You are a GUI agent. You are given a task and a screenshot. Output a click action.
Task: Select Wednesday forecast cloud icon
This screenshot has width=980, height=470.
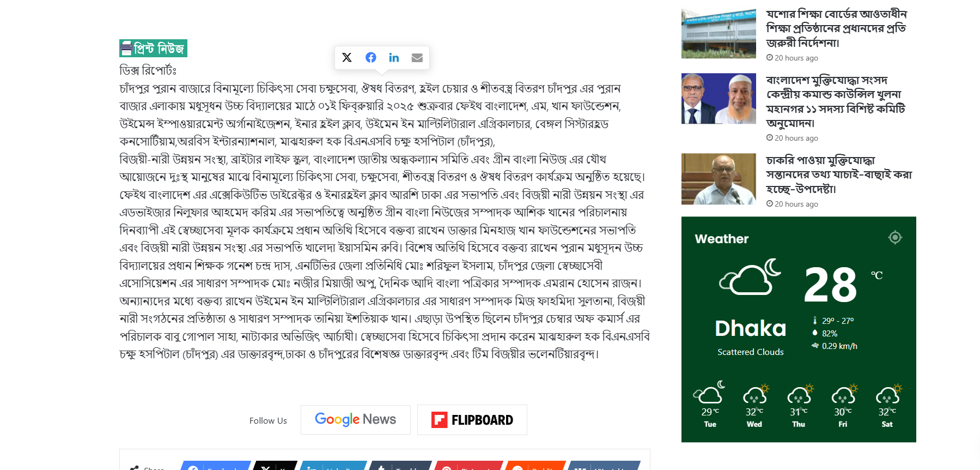(x=756, y=394)
